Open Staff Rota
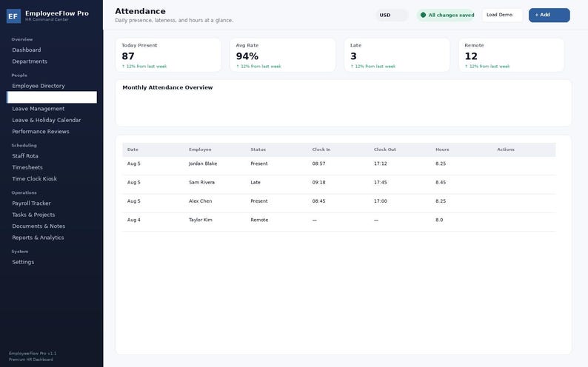 [x=25, y=156]
